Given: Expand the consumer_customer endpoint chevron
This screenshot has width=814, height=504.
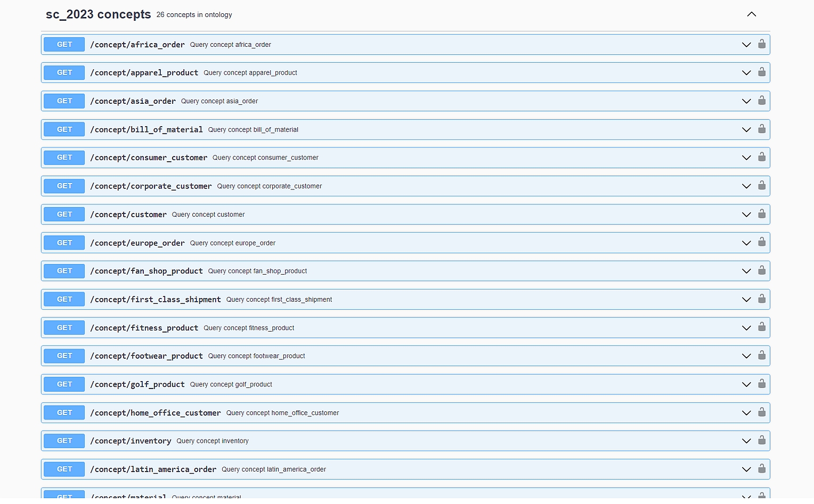Looking at the screenshot, I should (746, 158).
